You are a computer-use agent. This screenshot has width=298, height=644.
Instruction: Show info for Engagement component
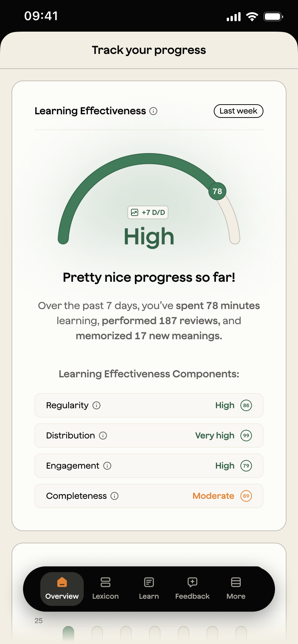(107, 466)
